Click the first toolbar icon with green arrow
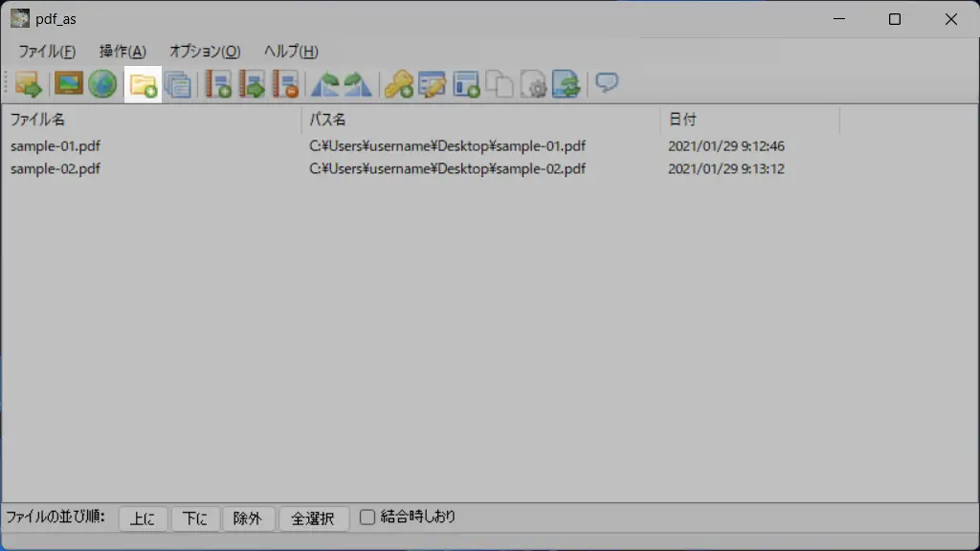Screen dimensions: 980x551 click(x=28, y=84)
